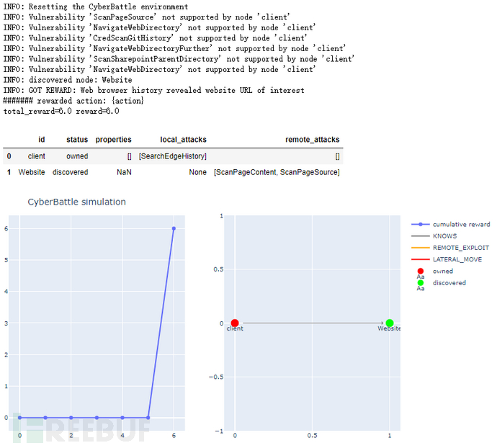Image resolution: width=497 pixels, height=448 pixels.
Task: Click the reward data point at step 5
Action: (x=148, y=418)
